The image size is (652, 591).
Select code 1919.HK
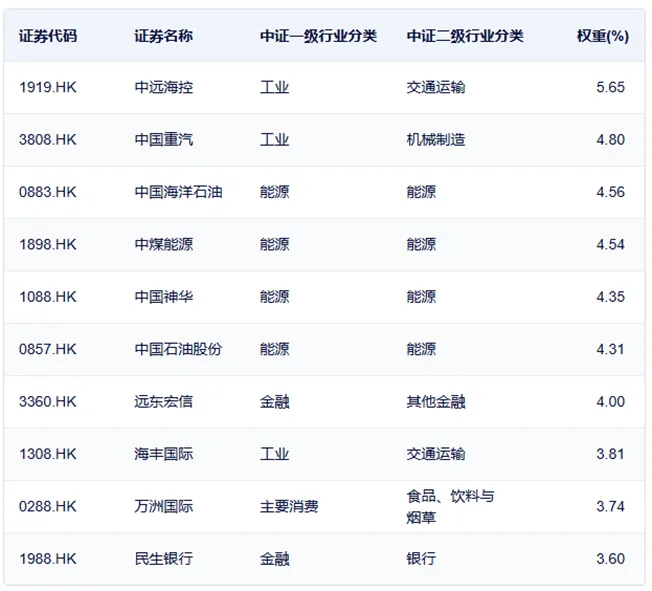[48, 87]
